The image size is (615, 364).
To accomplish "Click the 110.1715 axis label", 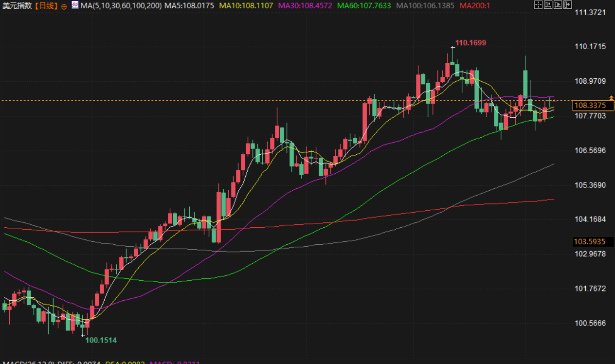I will click(590, 47).
